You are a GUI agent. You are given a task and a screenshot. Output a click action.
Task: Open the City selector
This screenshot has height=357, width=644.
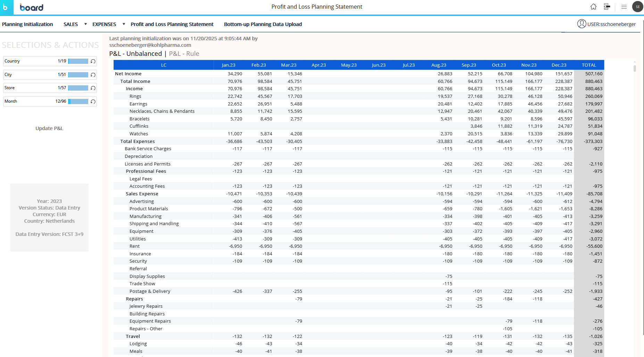tap(50, 75)
